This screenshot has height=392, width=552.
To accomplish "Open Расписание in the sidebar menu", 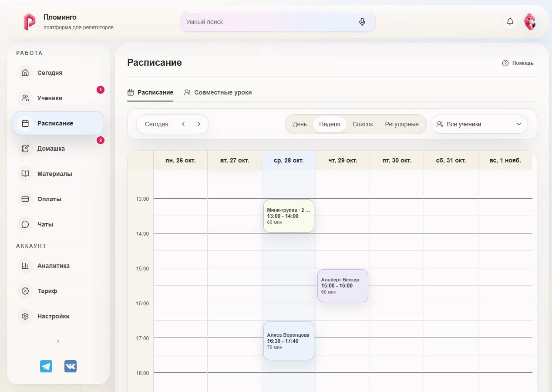I will pos(58,123).
